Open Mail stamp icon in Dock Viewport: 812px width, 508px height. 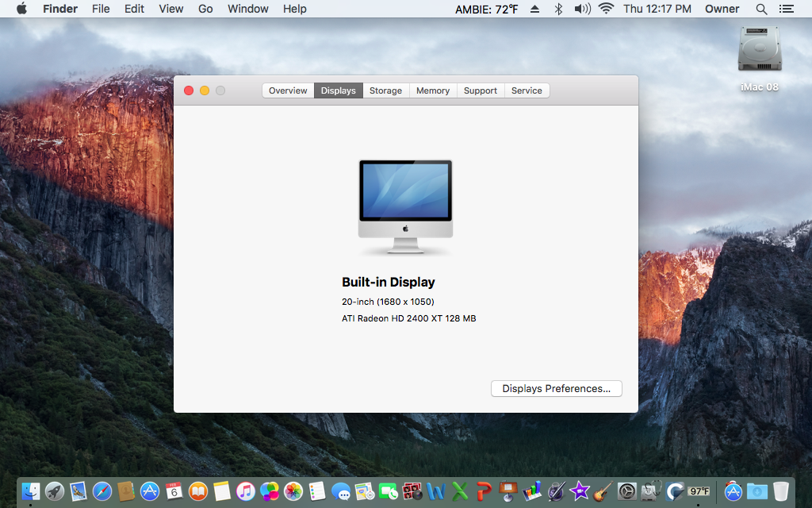click(79, 491)
